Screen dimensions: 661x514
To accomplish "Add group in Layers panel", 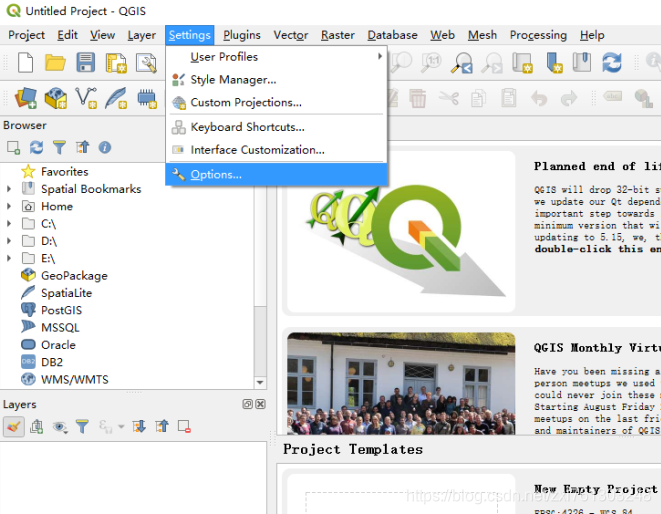I will pyautogui.click(x=37, y=427).
